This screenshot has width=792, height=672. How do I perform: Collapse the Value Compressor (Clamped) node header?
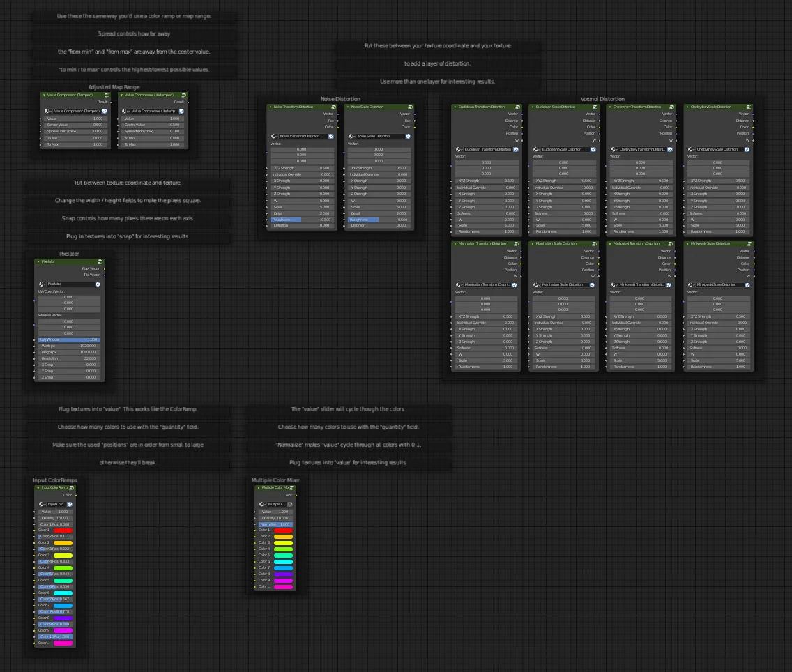click(x=44, y=95)
